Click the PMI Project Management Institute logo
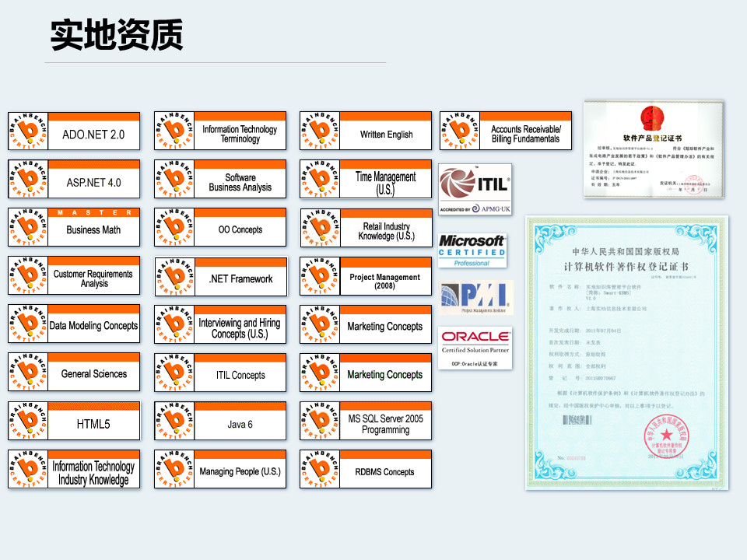 (476, 298)
